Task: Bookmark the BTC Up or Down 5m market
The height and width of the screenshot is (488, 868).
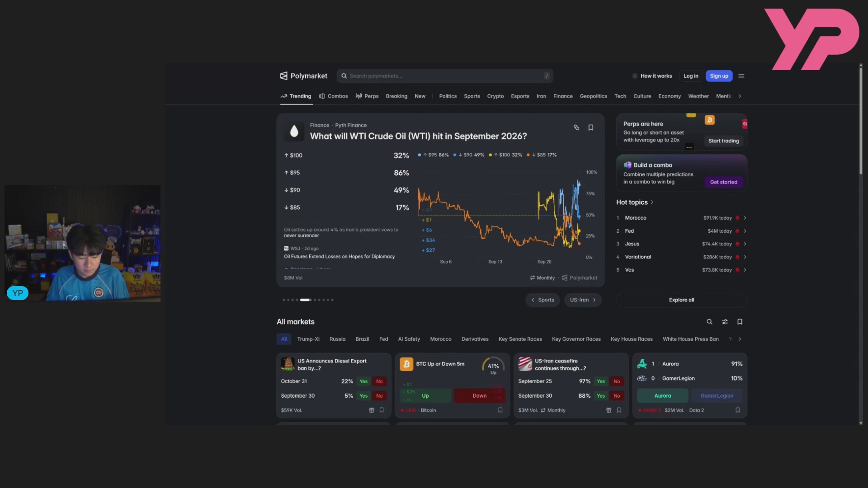Action: [500, 410]
